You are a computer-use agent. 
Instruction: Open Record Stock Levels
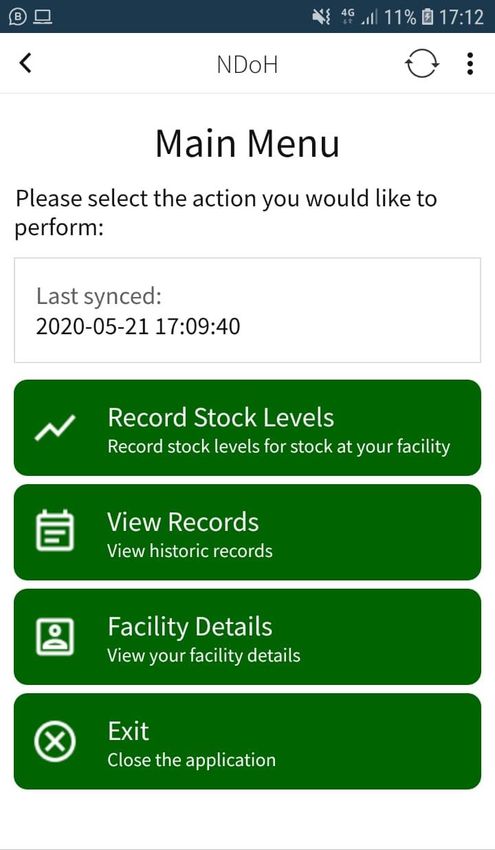tap(247, 428)
